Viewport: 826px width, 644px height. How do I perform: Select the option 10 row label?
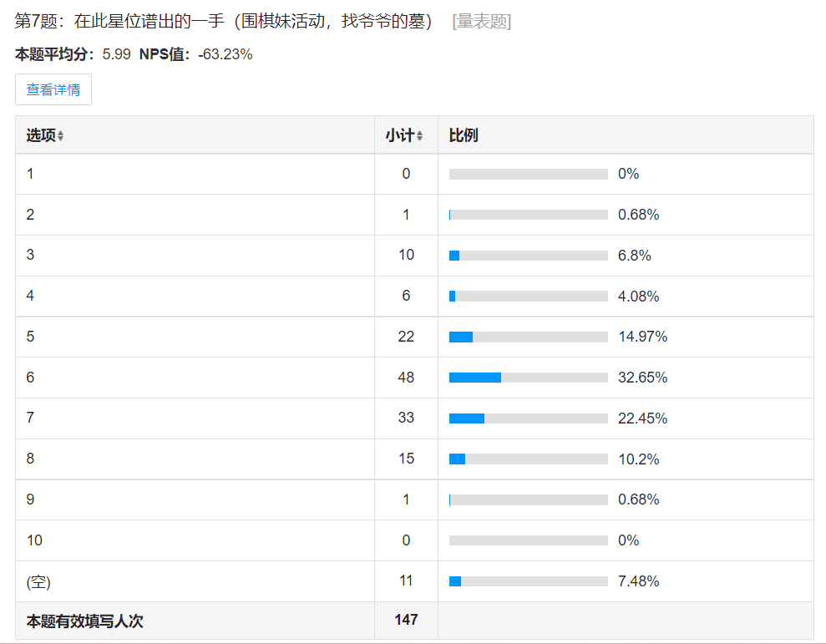34,540
